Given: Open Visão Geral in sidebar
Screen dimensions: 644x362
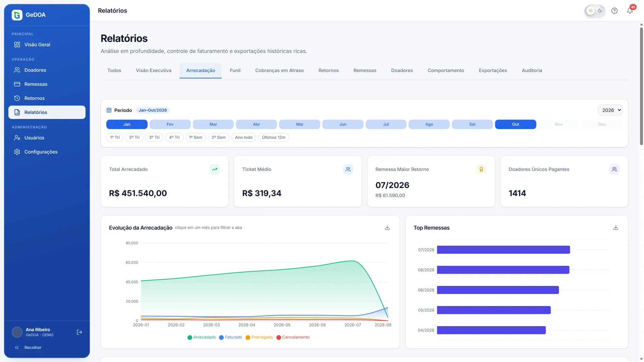Looking at the screenshot, I should (47, 45).
